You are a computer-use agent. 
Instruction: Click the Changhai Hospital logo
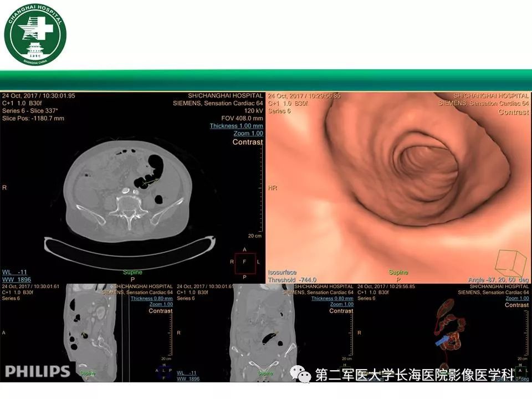click(x=35, y=34)
